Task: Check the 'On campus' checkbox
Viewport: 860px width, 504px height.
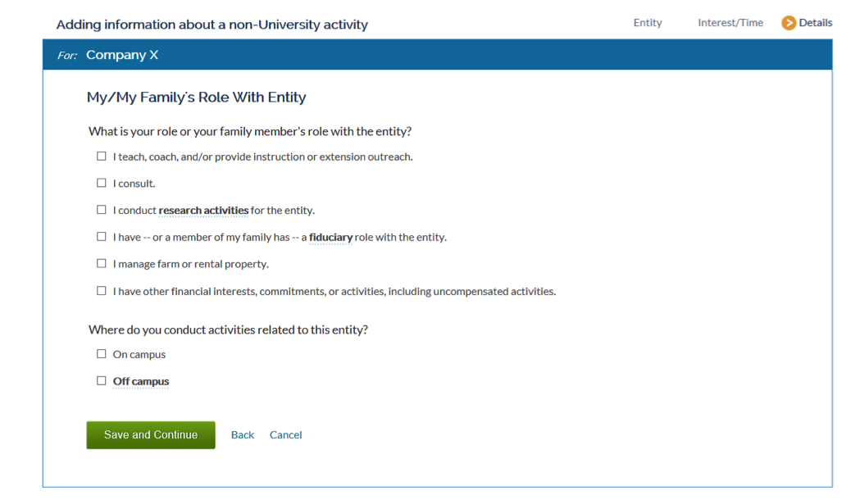Action: [x=102, y=354]
